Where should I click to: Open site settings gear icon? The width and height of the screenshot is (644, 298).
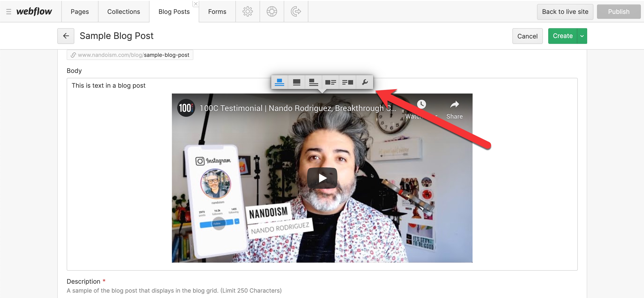point(247,11)
